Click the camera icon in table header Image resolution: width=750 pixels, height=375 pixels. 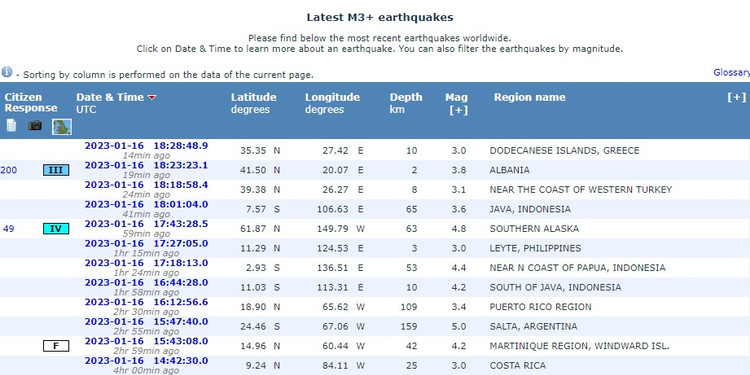click(x=34, y=126)
